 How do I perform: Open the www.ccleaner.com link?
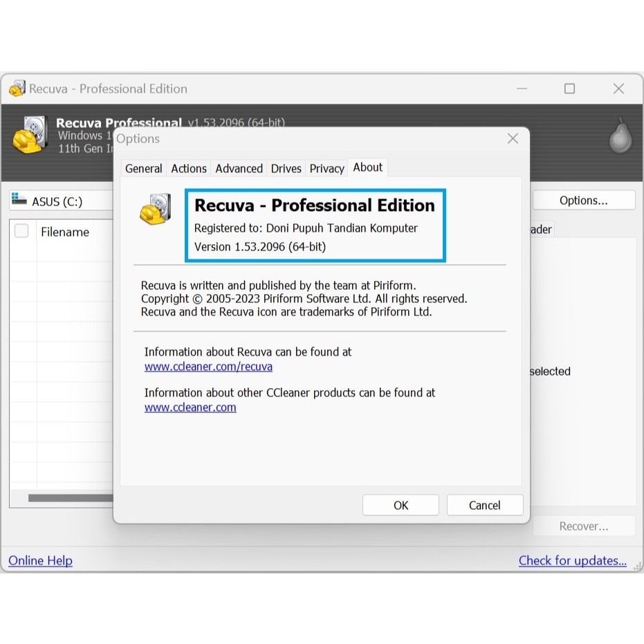pyautogui.click(x=190, y=407)
